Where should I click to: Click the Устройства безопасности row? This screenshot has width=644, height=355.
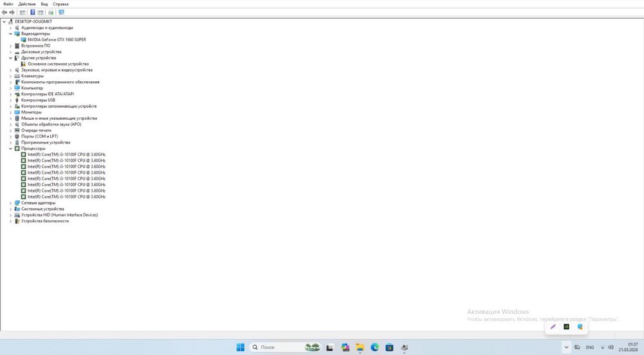(45, 221)
